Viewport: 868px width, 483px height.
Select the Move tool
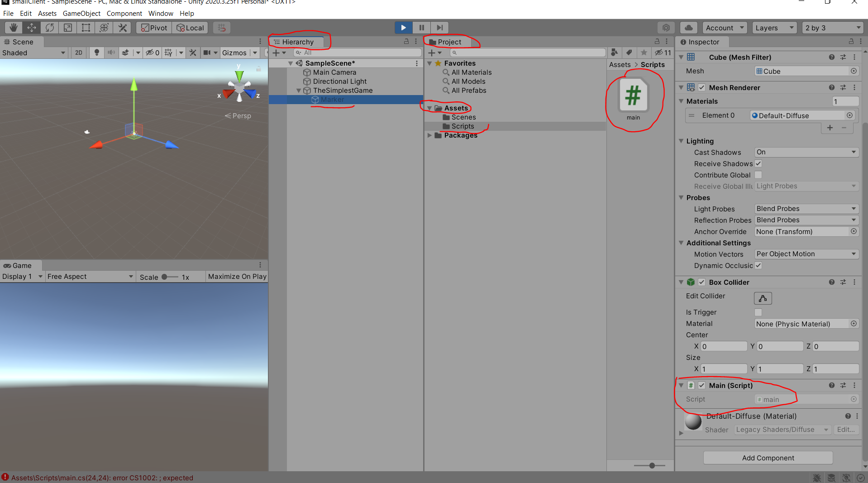32,28
